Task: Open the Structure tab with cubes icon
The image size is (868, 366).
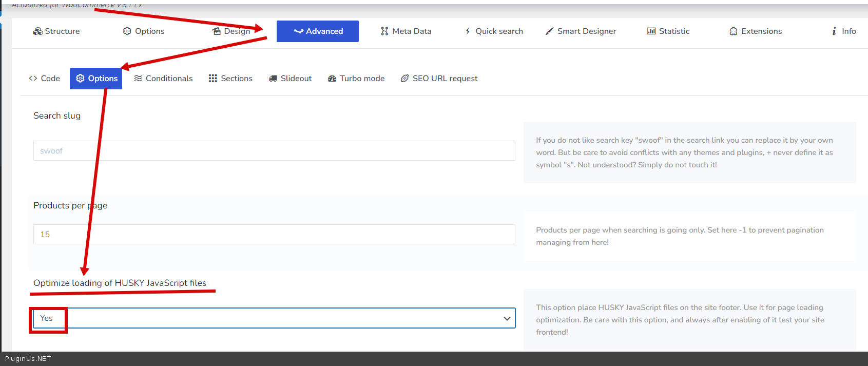Action: pyautogui.click(x=38, y=31)
